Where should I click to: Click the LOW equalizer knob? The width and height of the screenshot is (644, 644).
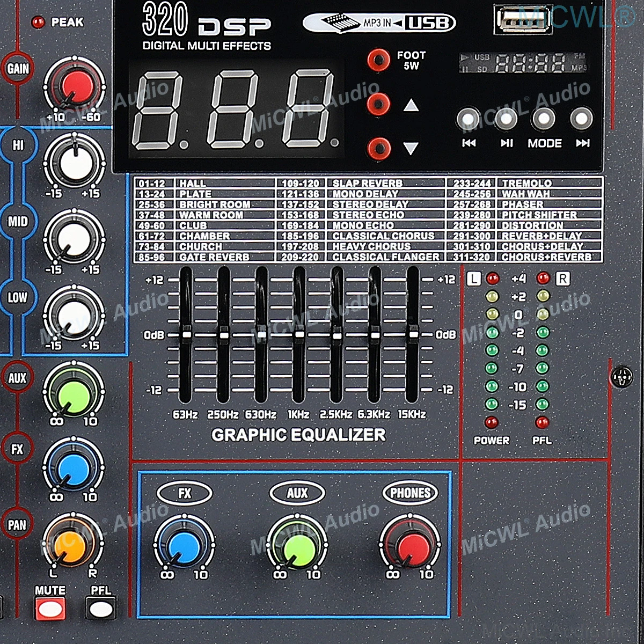pos(74,316)
